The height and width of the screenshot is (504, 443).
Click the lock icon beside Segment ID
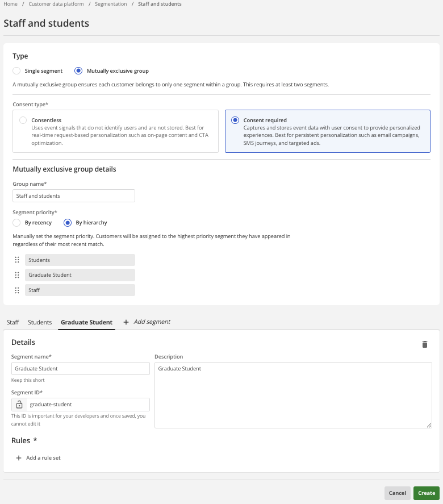[19, 405]
